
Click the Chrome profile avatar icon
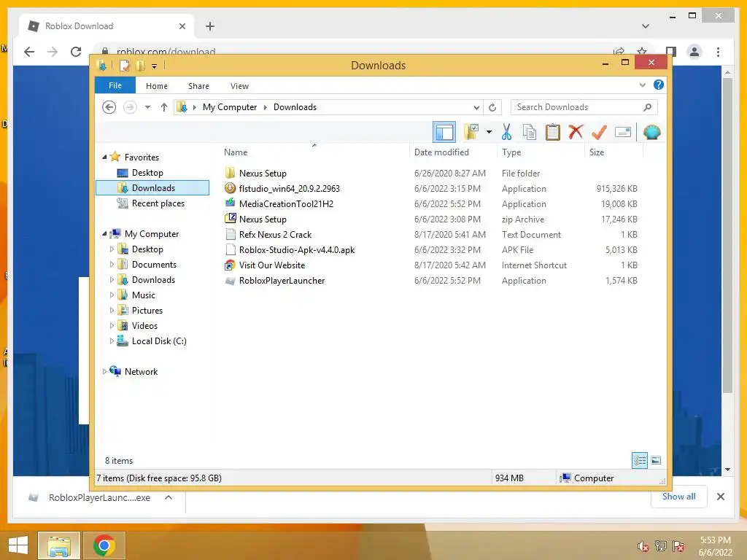pyautogui.click(x=694, y=52)
